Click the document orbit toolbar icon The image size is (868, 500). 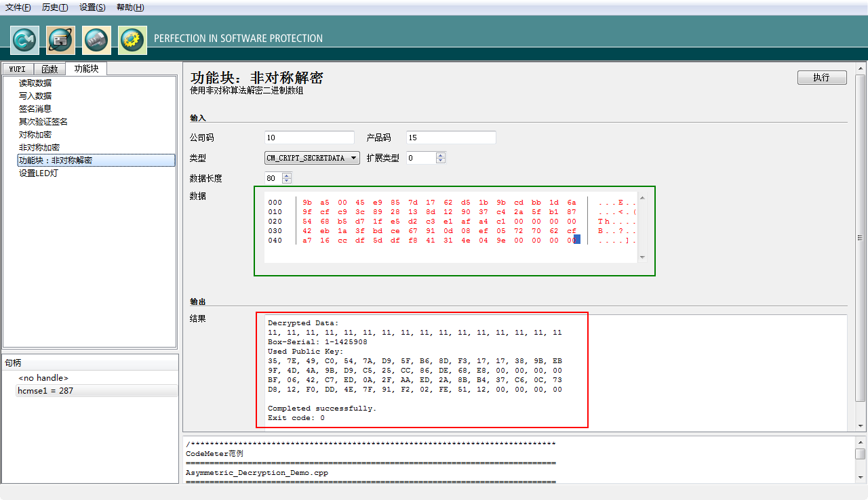(x=60, y=40)
